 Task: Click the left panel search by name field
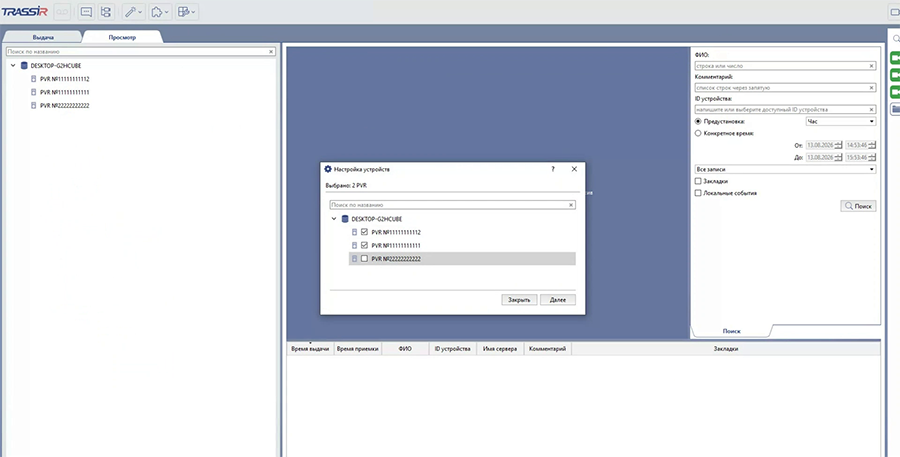click(137, 52)
